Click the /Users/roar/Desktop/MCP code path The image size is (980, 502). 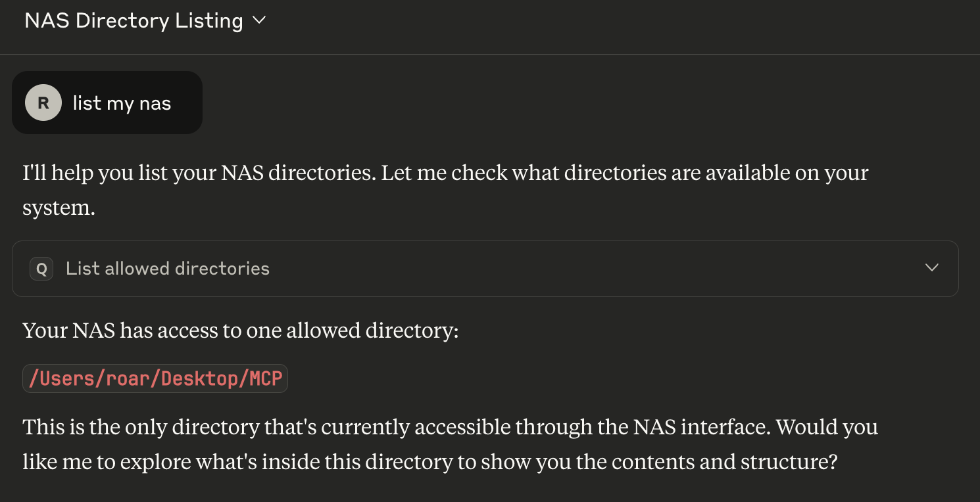[155, 379]
